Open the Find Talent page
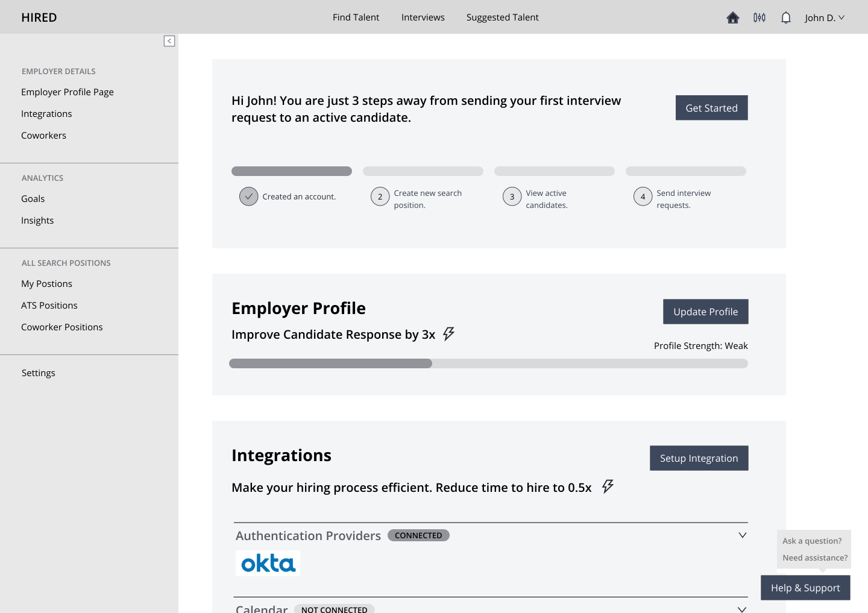The height and width of the screenshot is (613, 868). 356,17
